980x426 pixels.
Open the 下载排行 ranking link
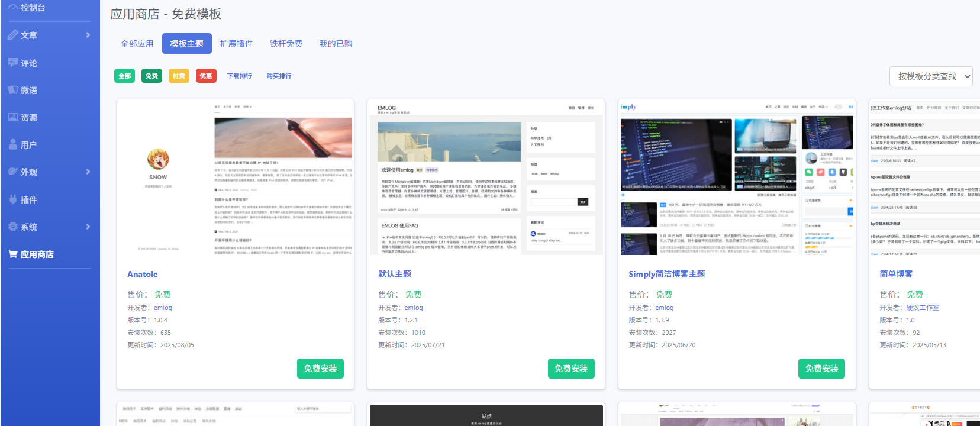(x=240, y=76)
